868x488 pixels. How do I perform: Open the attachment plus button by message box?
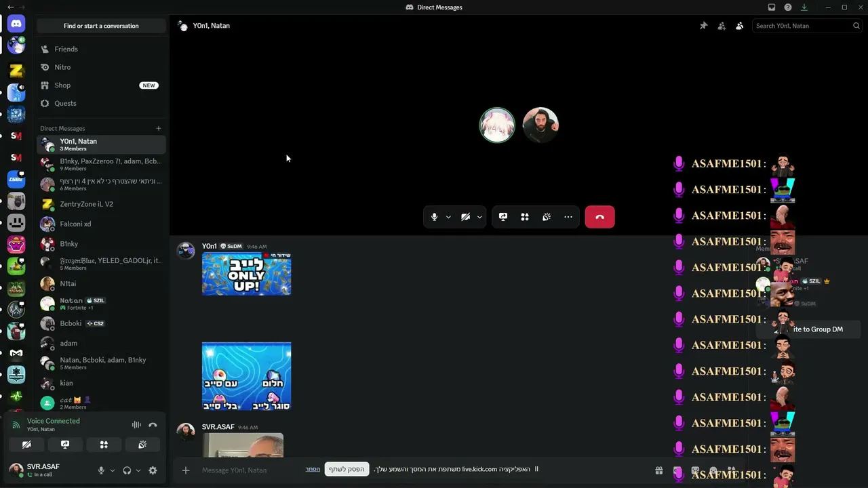(185, 470)
